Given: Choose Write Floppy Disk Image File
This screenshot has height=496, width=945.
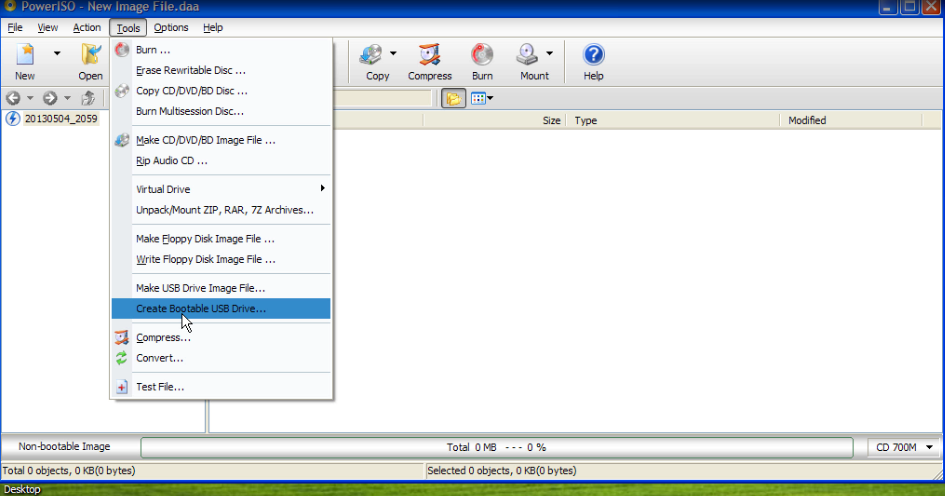Looking at the screenshot, I should [221, 260].
